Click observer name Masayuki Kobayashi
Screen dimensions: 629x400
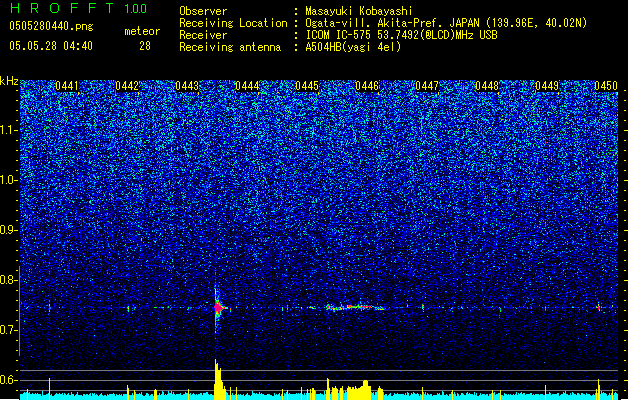(x=359, y=11)
